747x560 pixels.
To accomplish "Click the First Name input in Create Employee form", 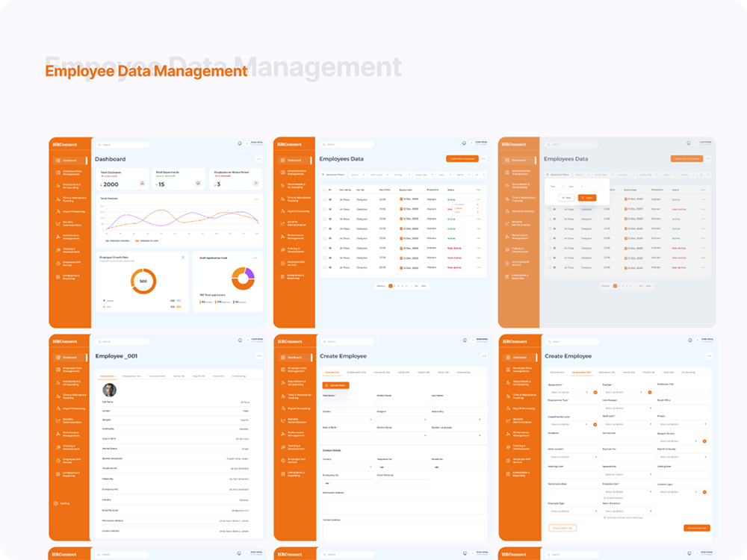I will [348, 403].
